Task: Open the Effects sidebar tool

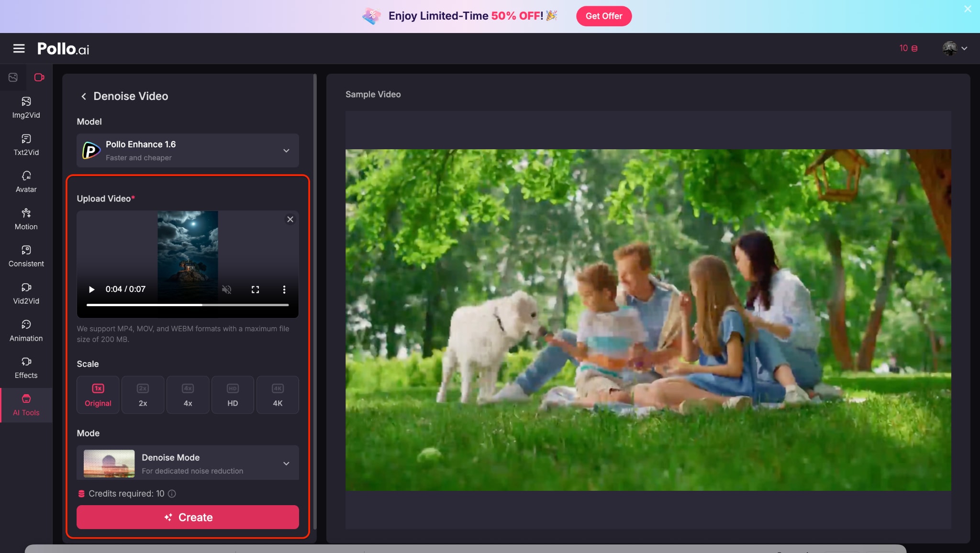Action: tap(26, 367)
